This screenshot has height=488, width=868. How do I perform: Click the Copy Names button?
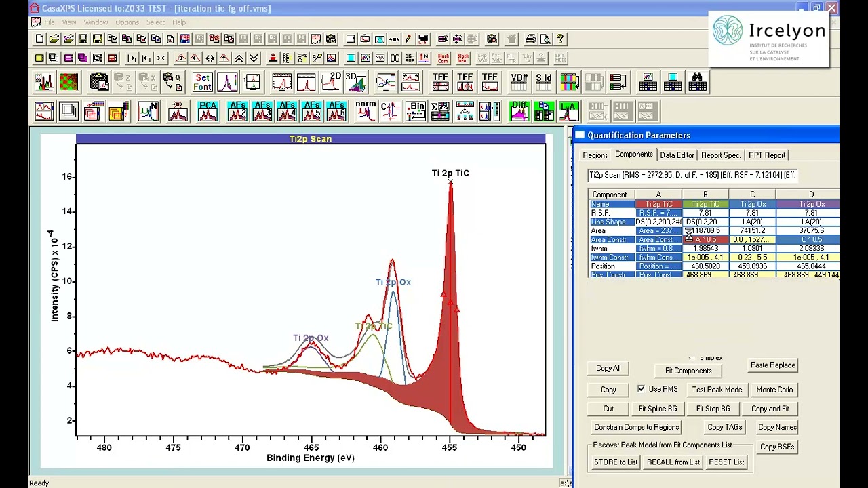coord(777,427)
